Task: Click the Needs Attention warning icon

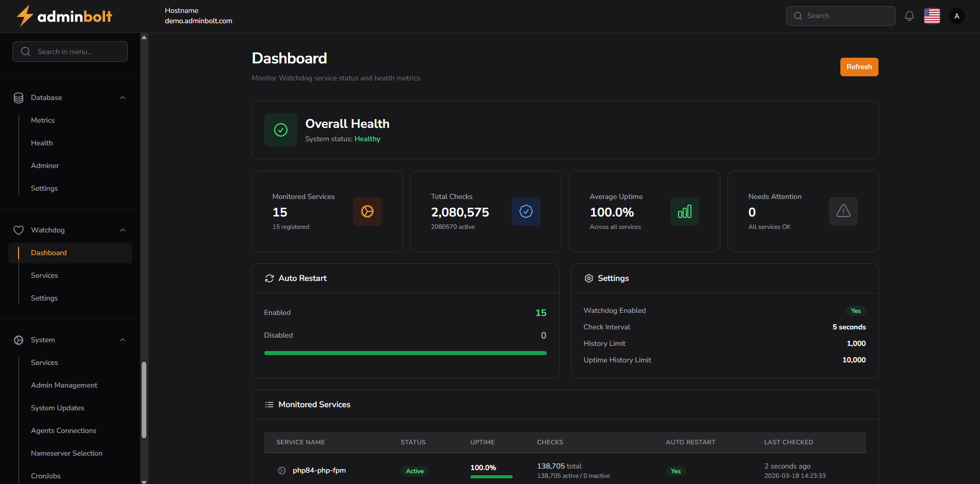Action: [x=843, y=211]
